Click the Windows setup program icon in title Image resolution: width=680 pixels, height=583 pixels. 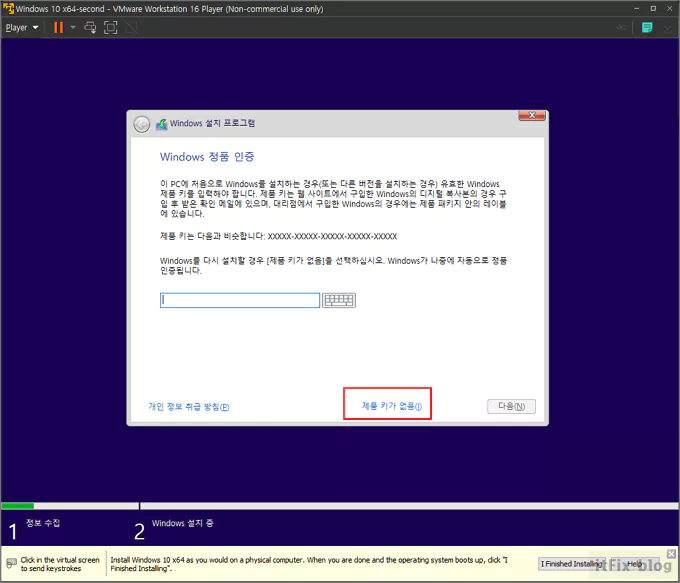coord(162,124)
